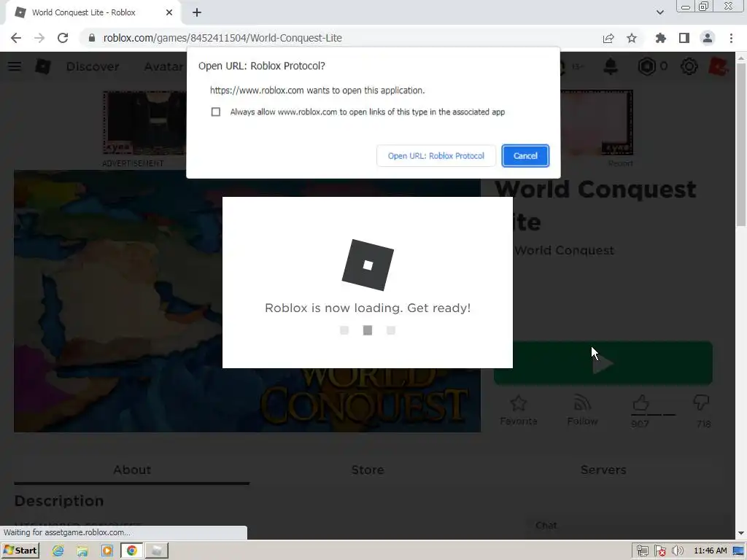
Task: Click the lock icon in the address bar
Action: 92,38
